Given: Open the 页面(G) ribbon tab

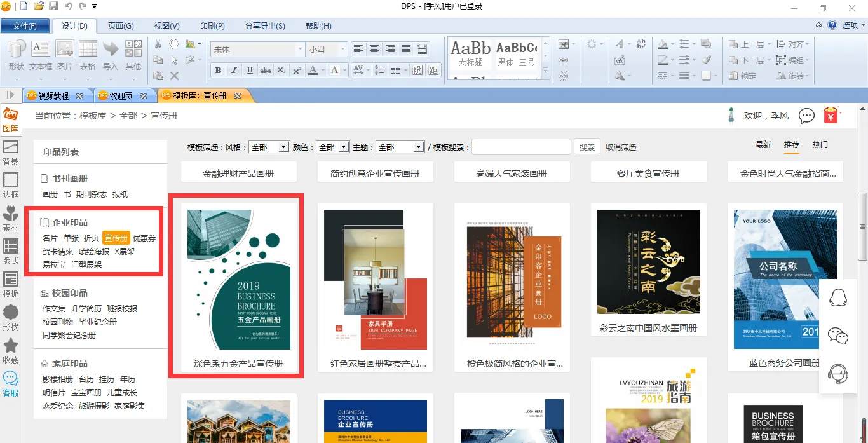Looking at the screenshot, I should tap(121, 26).
